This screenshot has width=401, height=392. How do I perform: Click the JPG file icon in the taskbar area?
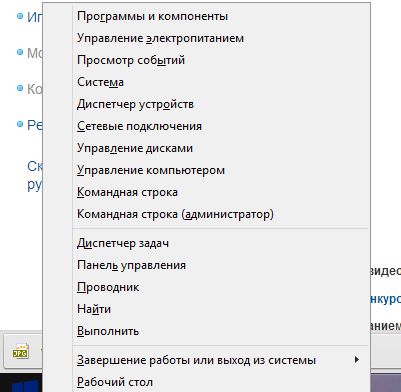coord(21,351)
